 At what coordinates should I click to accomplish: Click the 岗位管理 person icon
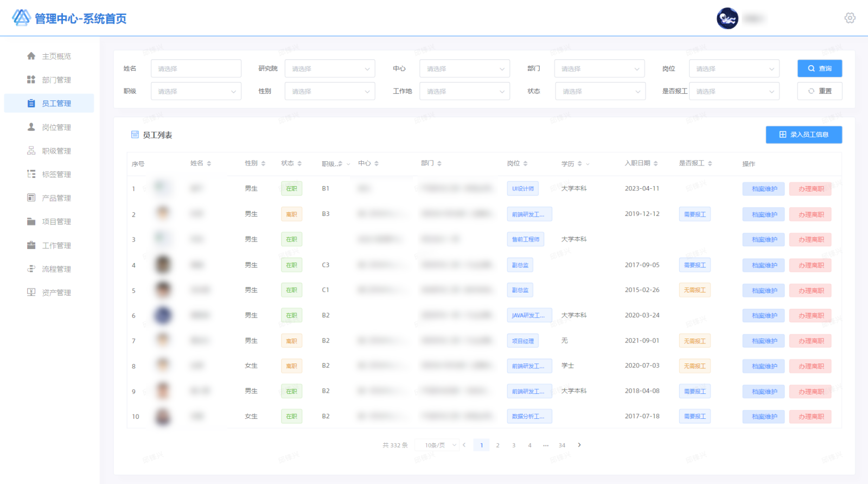(31, 127)
